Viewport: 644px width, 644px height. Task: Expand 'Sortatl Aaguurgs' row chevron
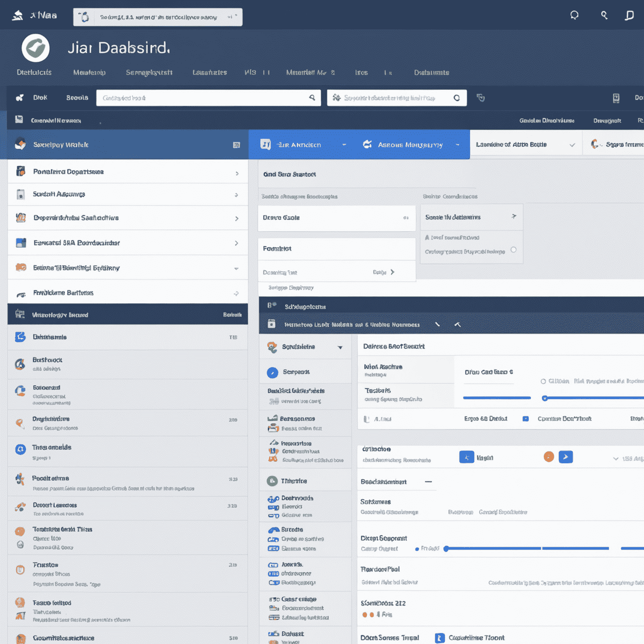tap(236, 195)
